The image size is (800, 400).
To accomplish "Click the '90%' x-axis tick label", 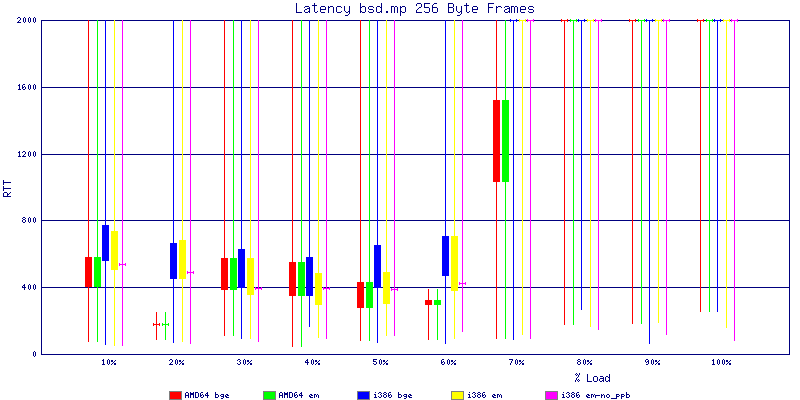I will 653,362.
